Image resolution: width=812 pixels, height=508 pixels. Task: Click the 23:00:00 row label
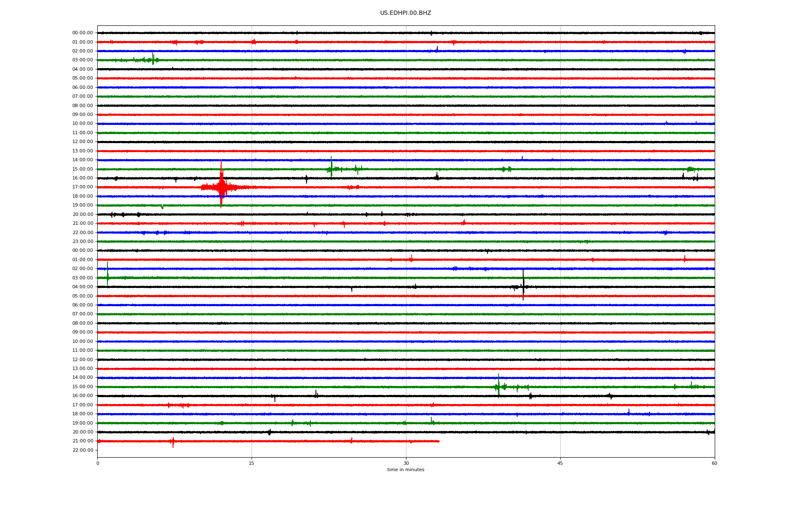[x=82, y=241]
